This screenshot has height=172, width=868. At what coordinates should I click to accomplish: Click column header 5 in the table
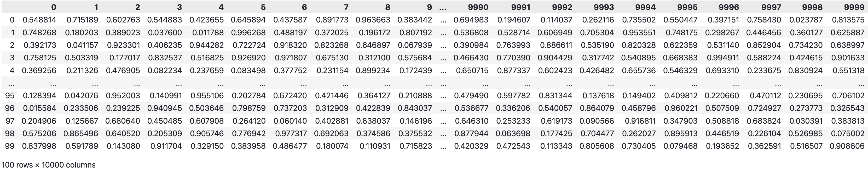click(x=263, y=7)
